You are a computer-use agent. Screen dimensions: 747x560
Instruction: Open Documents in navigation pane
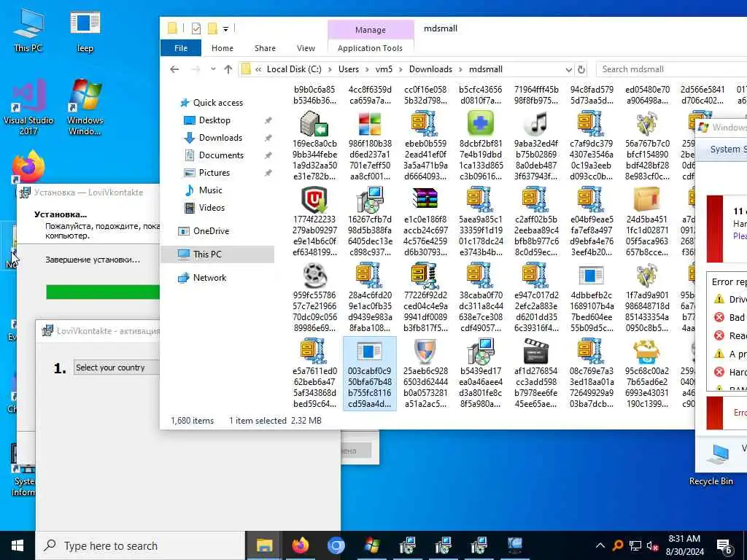(x=221, y=155)
